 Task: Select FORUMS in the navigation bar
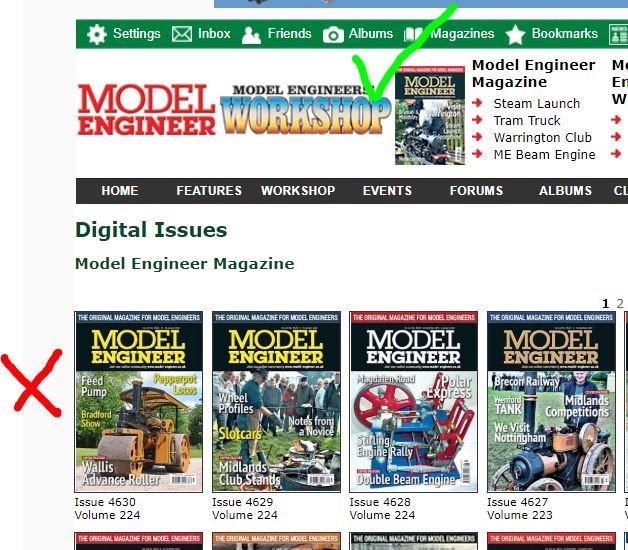(x=476, y=191)
